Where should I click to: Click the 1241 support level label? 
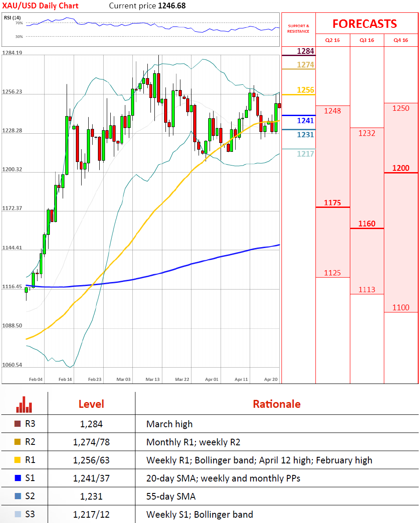(x=305, y=120)
